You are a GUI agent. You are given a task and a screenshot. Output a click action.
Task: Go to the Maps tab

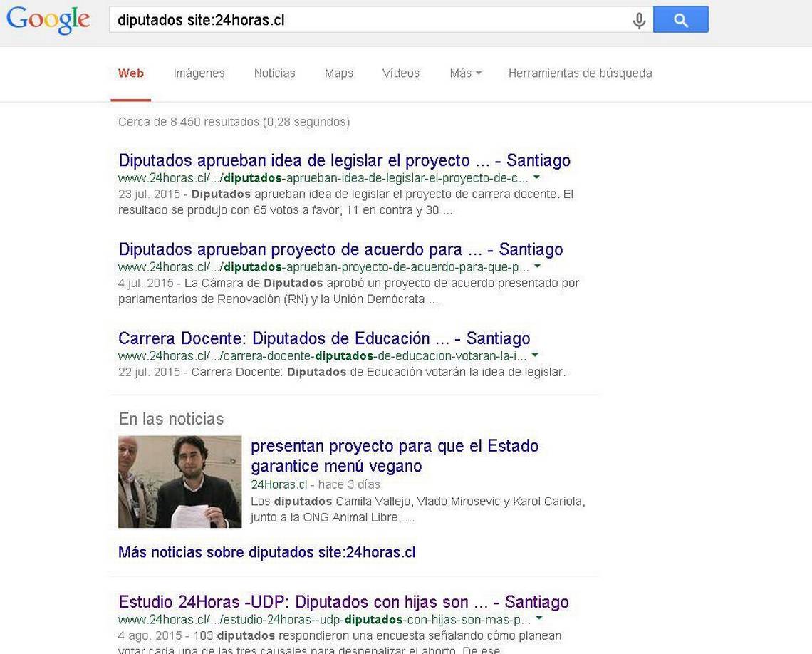point(338,73)
